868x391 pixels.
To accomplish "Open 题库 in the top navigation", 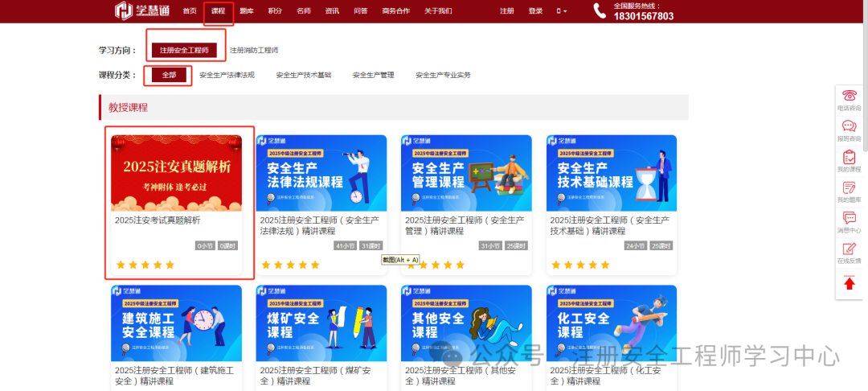I will [247, 11].
